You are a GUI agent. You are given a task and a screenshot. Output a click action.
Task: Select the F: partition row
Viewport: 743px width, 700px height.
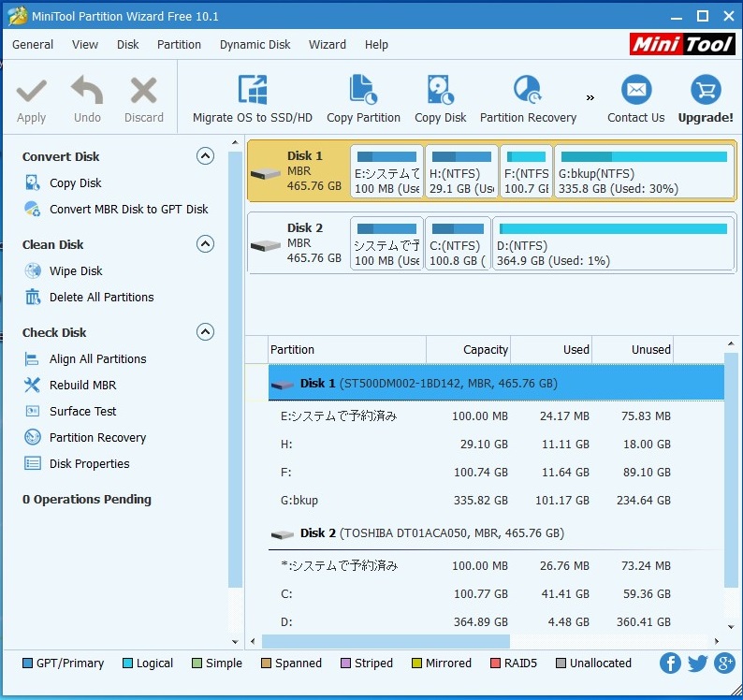pyautogui.click(x=496, y=472)
